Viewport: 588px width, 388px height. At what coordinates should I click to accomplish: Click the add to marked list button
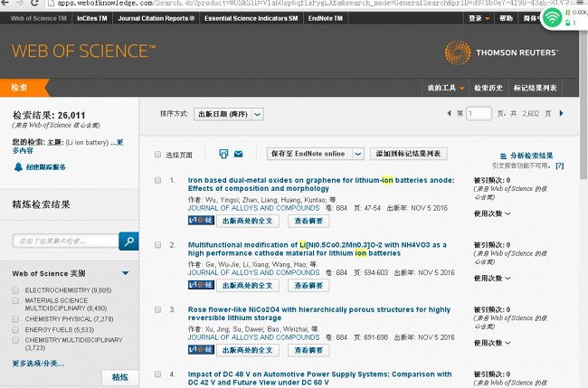click(x=408, y=154)
